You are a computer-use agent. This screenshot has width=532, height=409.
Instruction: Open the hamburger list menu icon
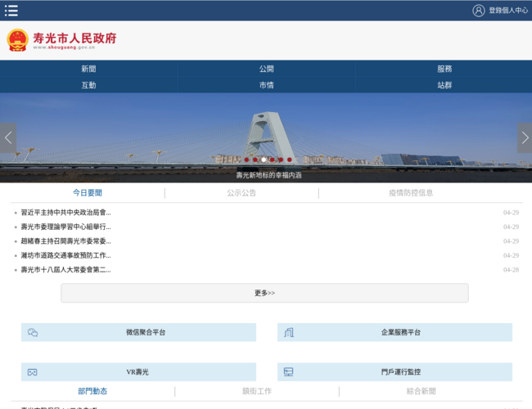tap(11, 11)
